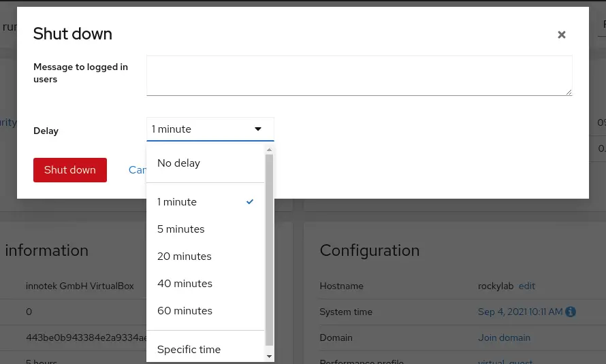606x364 pixels.
Task: Click the machine ID 443be0b943384e2a9334 text
Action: point(86,337)
